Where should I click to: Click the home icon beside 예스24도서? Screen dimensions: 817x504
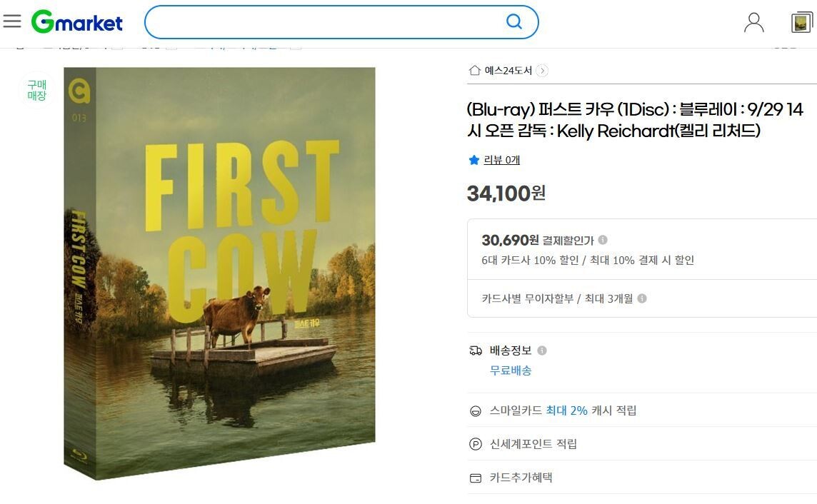click(474, 70)
